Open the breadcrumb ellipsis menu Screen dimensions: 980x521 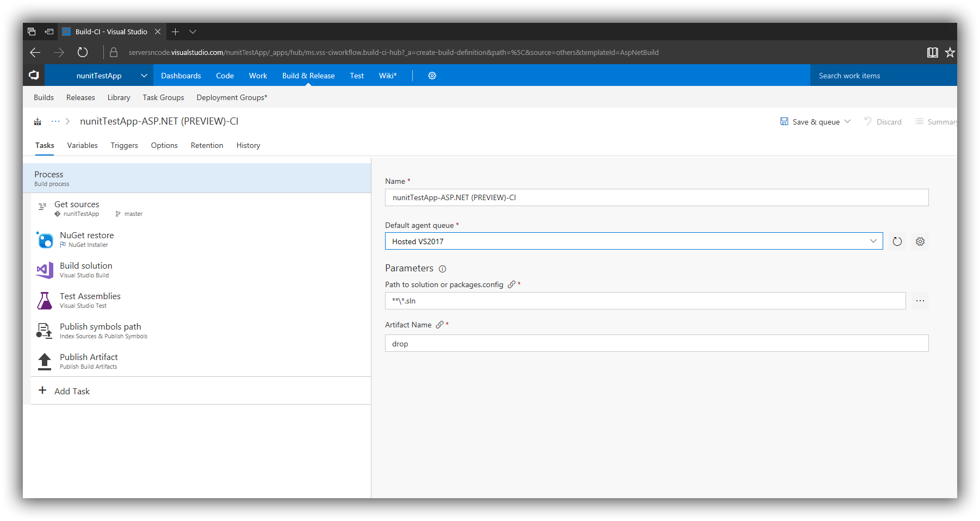click(x=55, y=121)
